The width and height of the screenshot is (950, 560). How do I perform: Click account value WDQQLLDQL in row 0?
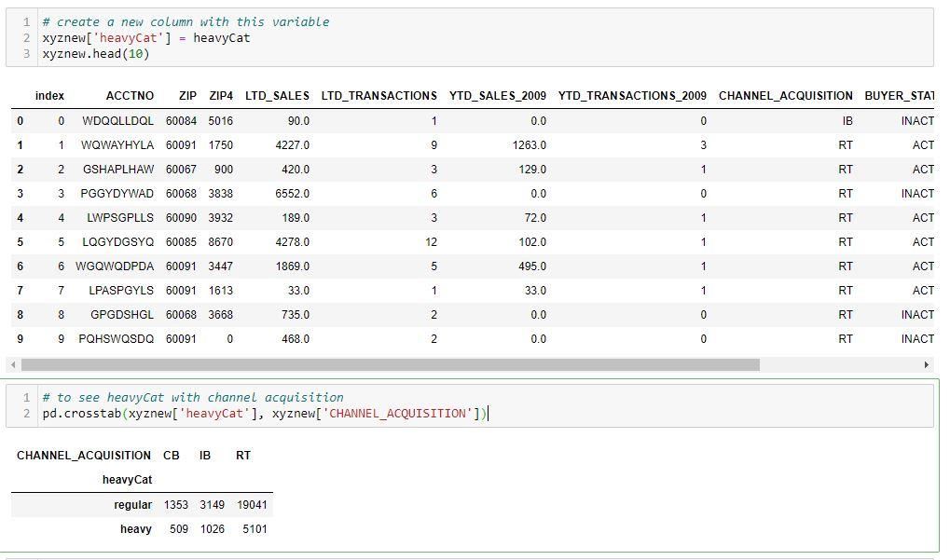[x=119, y=120]
